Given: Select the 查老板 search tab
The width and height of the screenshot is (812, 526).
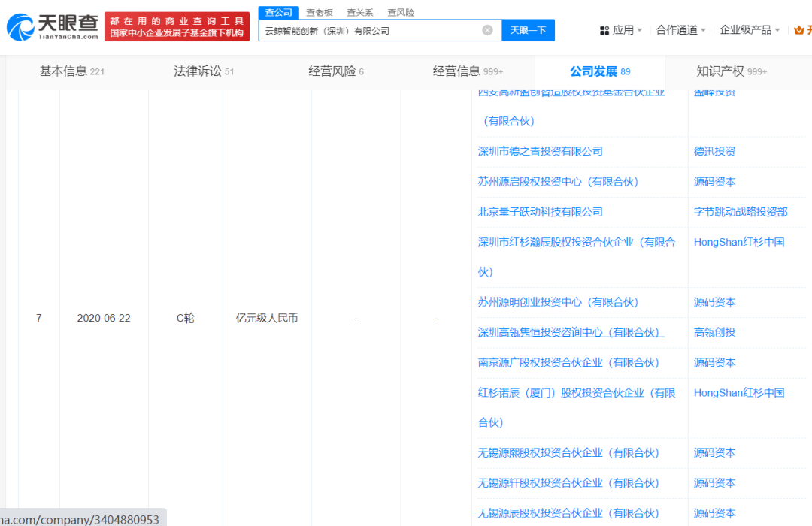Looking at the screenshot, I should tap(320, 13).
